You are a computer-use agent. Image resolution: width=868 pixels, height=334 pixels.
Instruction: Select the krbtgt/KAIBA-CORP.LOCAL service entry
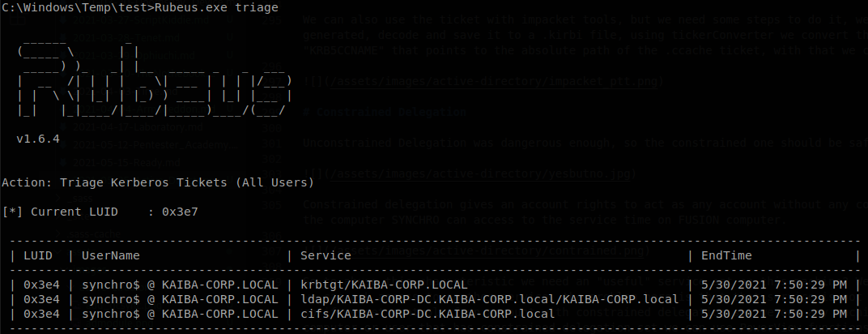coord(384,285)
